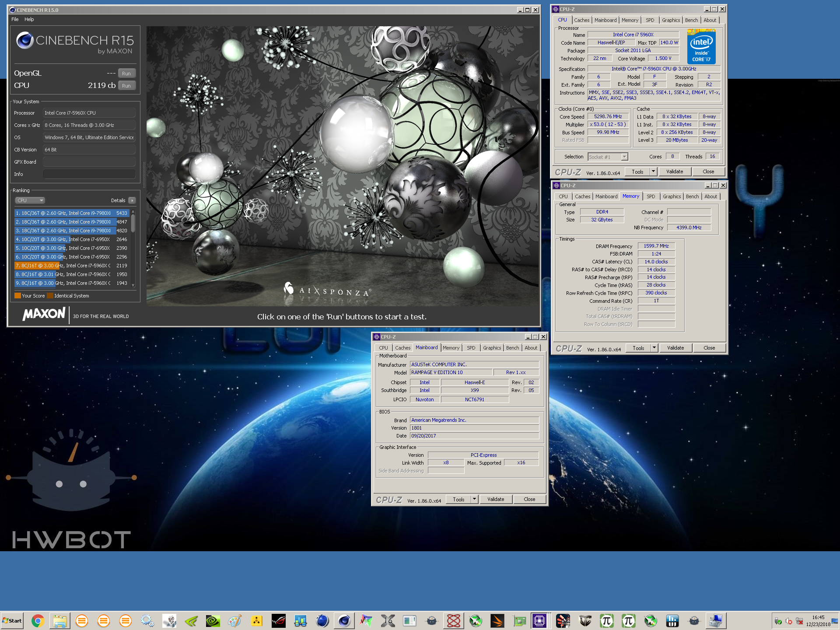Click the RAMPAGE V EDITION 10 model field
Viewport: 840px width, 630px height.
pyautogui.click(x=451, y=372)
